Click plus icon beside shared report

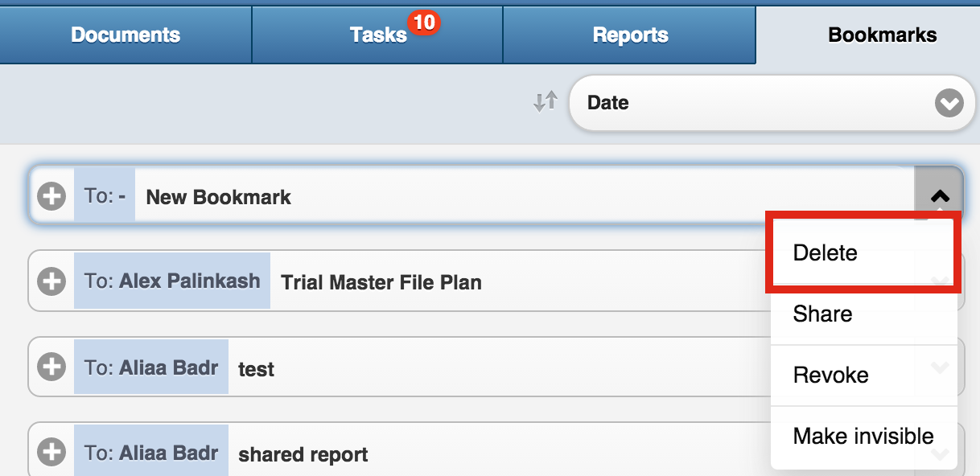point(51,453)
